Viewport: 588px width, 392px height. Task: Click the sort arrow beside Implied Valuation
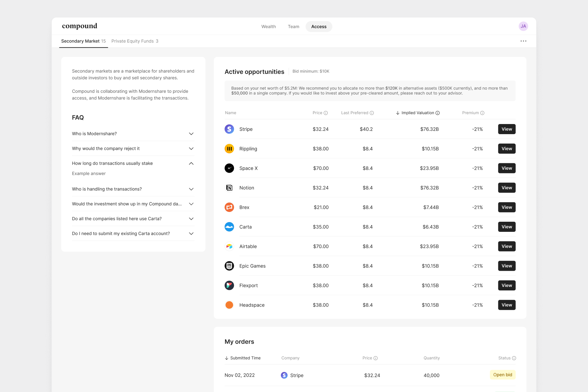tap(398, 113)
